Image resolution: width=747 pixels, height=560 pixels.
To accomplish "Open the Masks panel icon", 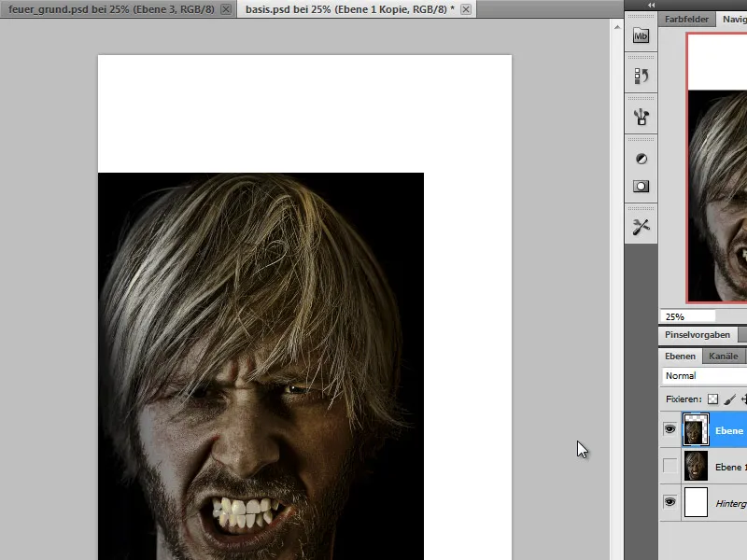I will pos(641,186).
